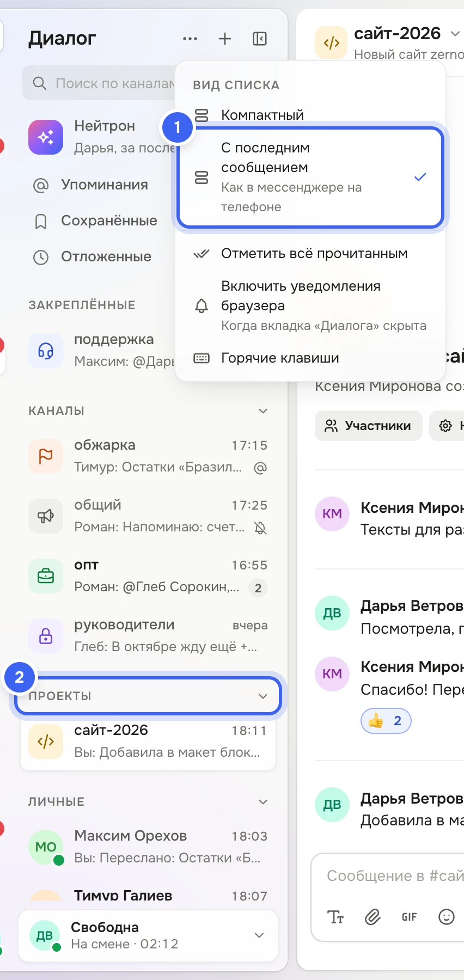Image resolution: width=464 pixels, height=980 pixels.
Task: Toggle text formatting Tт icon
Action: tap(335, 917)
